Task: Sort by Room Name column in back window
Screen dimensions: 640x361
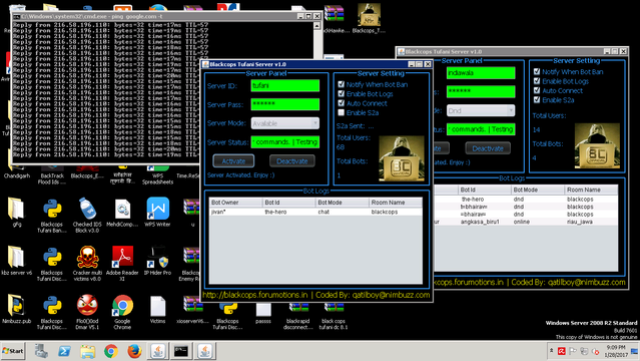Action: pos(591,190)
